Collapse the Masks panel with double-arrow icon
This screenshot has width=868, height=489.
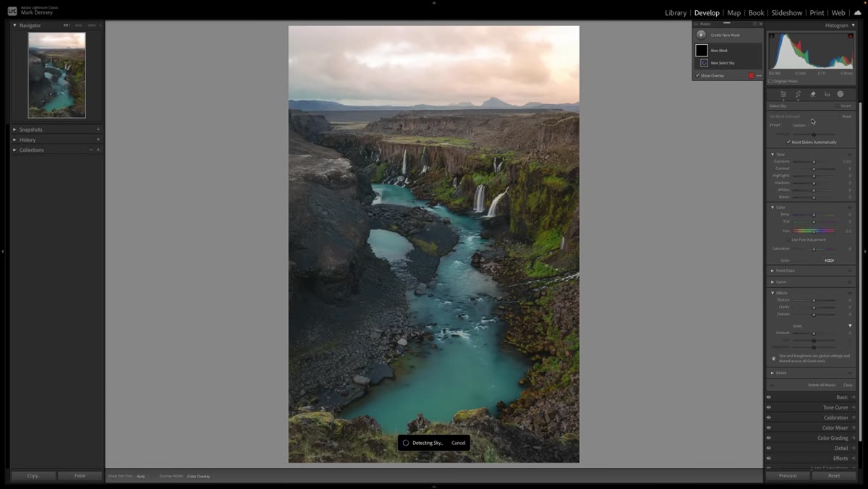coord(760,24)
